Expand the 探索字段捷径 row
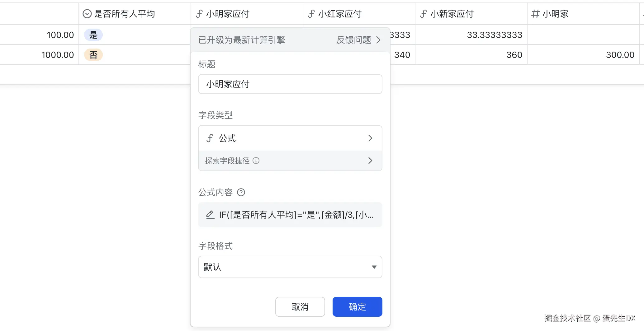644x331 pixels. (x=290, y=161)
